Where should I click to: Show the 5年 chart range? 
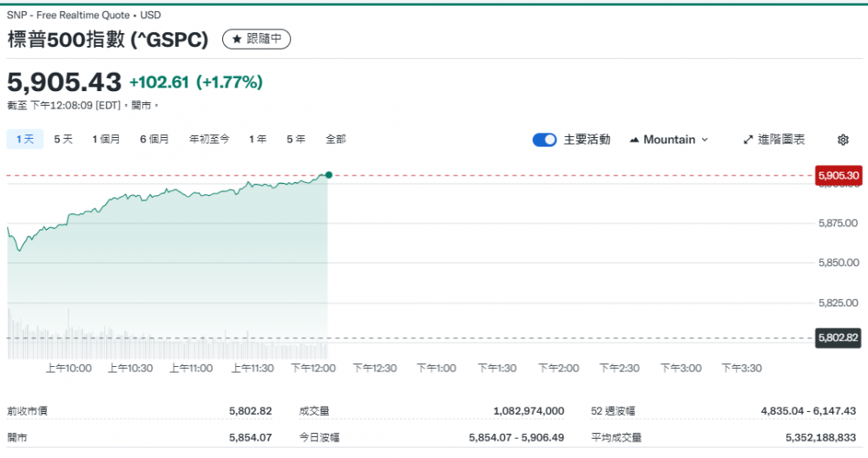(x=296, y=139)
